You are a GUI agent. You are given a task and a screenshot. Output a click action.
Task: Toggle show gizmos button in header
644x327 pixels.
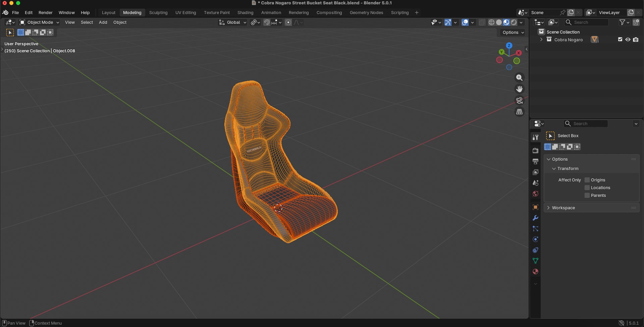[x=448, y=22]
